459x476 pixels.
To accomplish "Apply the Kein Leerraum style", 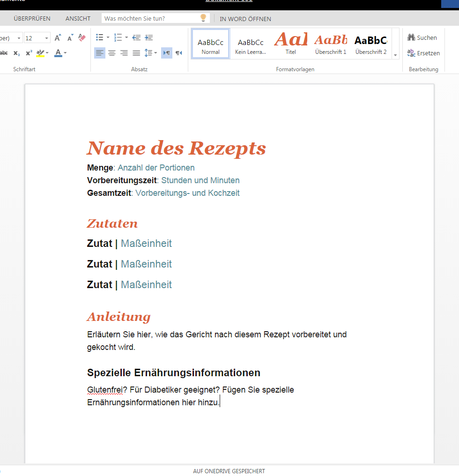I will pyautogui.click(x=251, y=45).
